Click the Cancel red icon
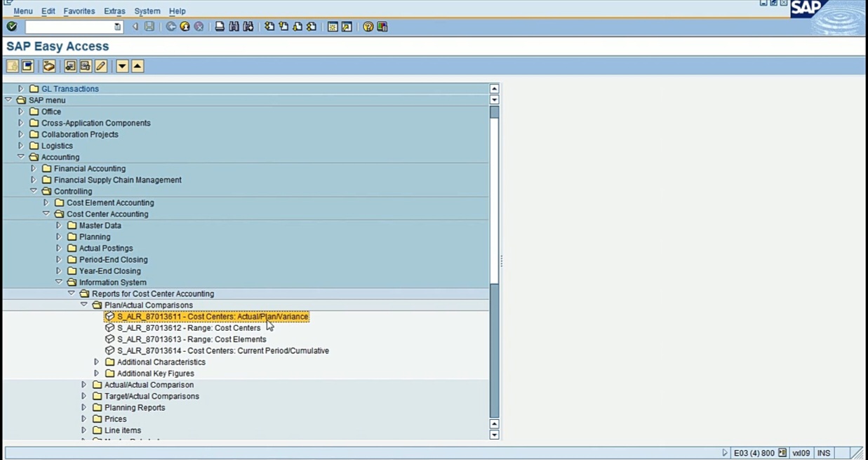The image size is (868, 460). click(x=199, y=27)
